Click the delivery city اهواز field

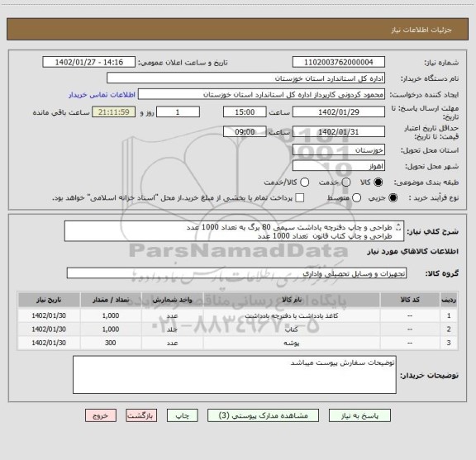click(x=339, y=166)
